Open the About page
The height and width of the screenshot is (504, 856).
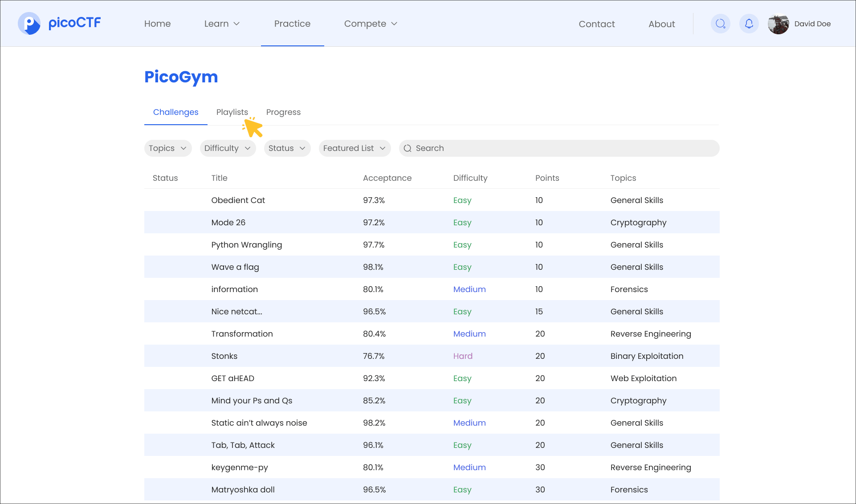point(661,24)
